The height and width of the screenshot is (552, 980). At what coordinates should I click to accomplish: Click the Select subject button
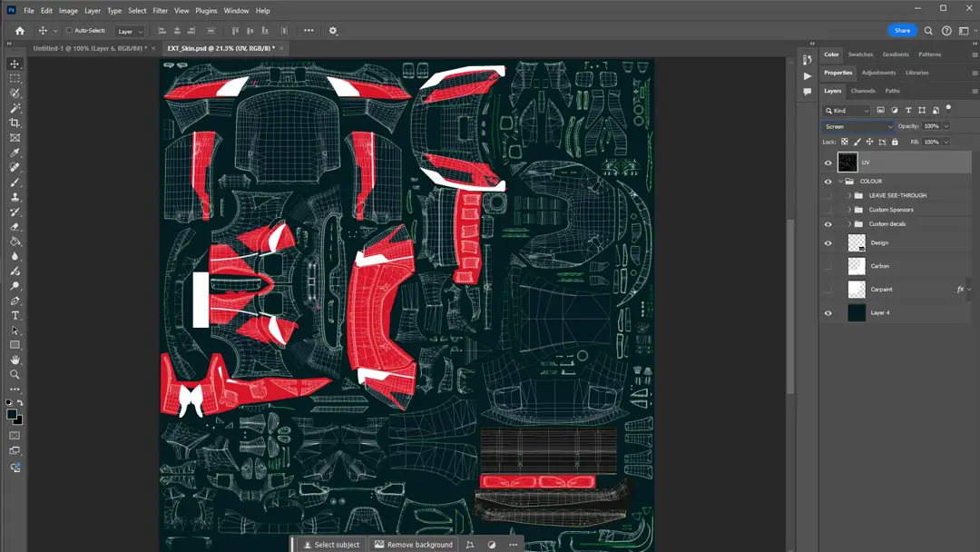click(x=330, y=545)
